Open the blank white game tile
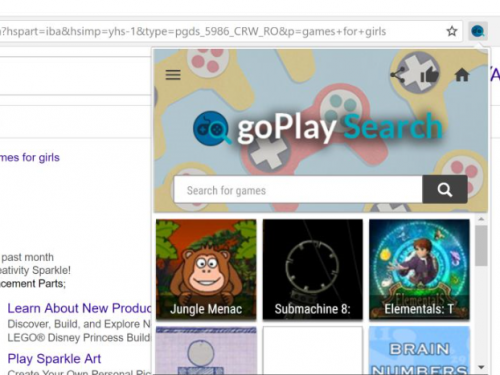 tap(313, 350)
